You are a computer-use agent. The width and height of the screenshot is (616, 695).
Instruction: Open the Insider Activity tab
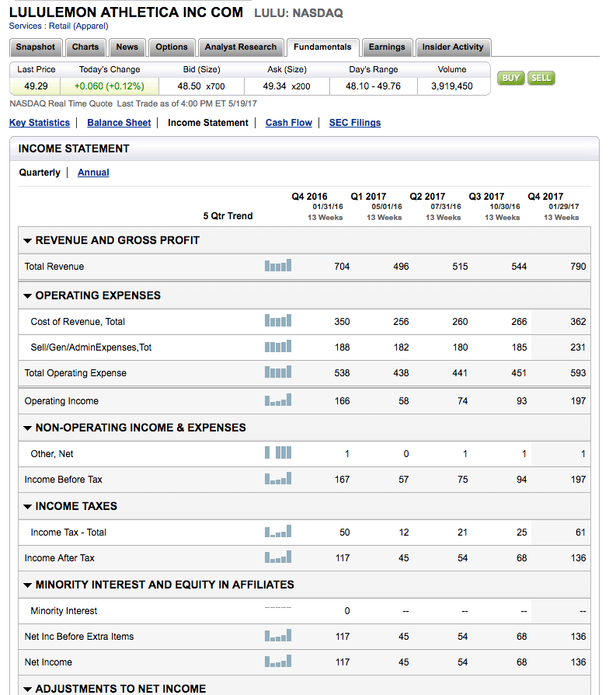click(x=453, y=47)
